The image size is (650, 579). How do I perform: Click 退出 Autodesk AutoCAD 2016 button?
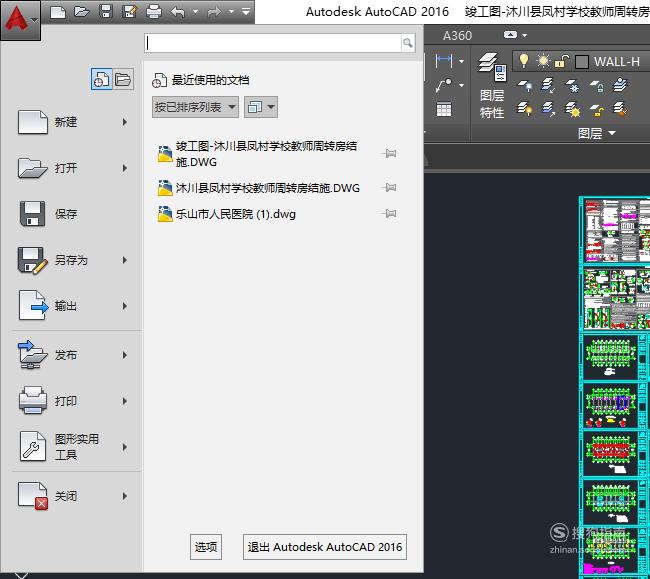click(325, 547)
